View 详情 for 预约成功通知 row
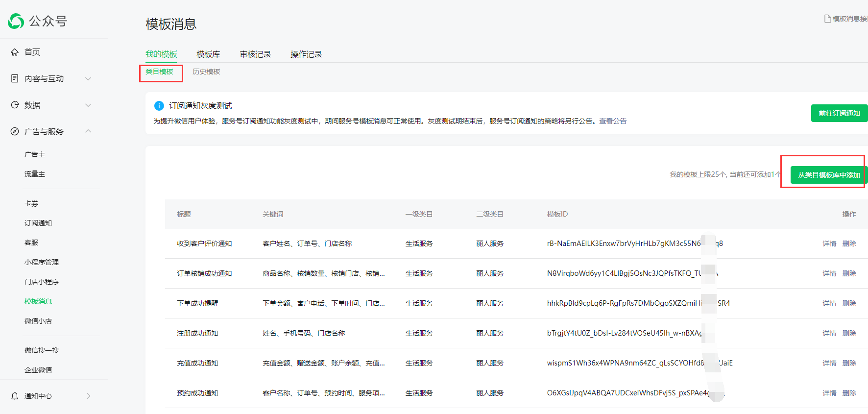 [x=829, y=393]
